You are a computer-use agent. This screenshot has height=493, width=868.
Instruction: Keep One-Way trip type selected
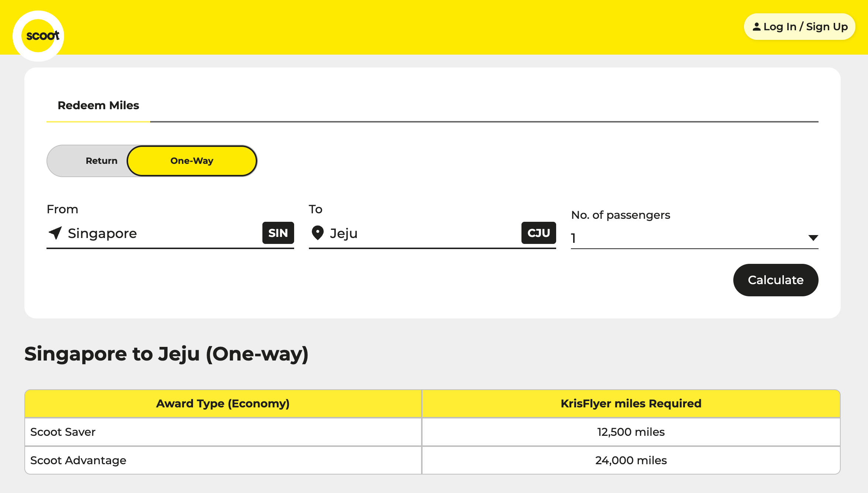pos(192,161)
